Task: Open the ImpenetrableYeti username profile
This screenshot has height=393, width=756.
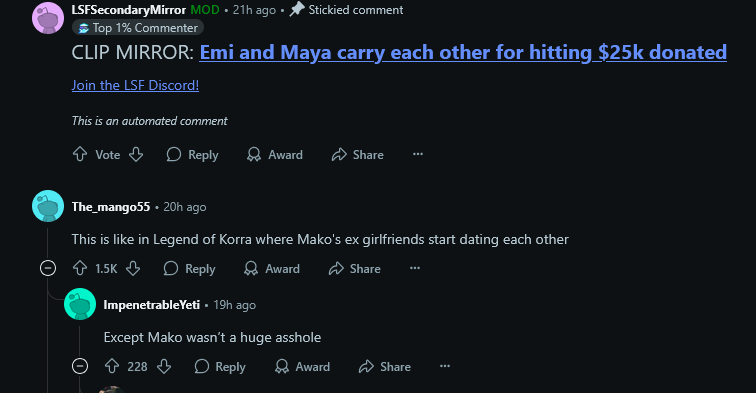Action: [x=151, y=305]
